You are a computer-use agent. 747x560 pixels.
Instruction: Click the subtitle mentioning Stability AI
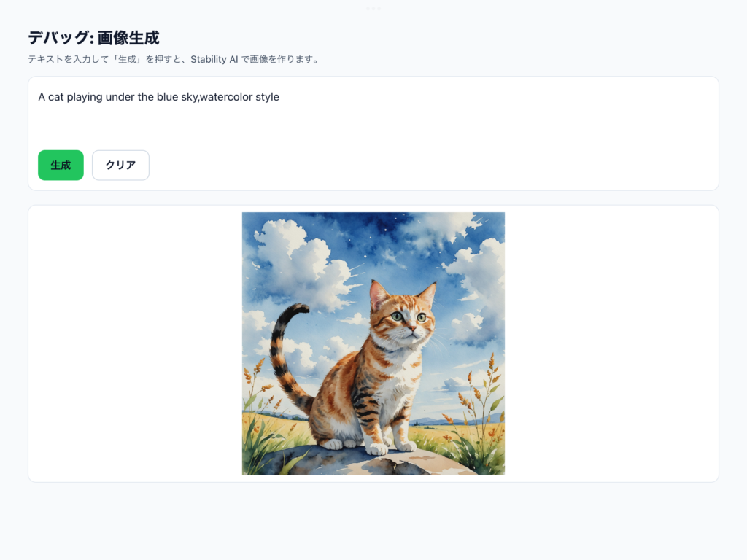(x=174, y=60)
